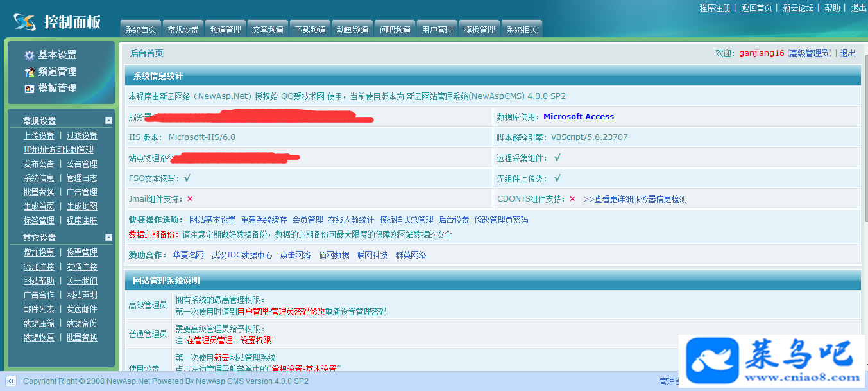
Task: Open IP地址访问限制管理 link
Action: (x=58, y=150)
